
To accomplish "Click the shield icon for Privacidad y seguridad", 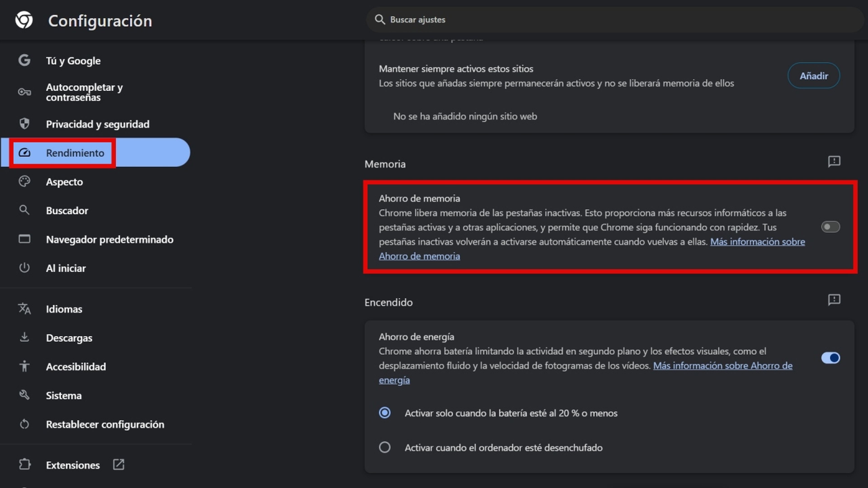I will 24,124.
